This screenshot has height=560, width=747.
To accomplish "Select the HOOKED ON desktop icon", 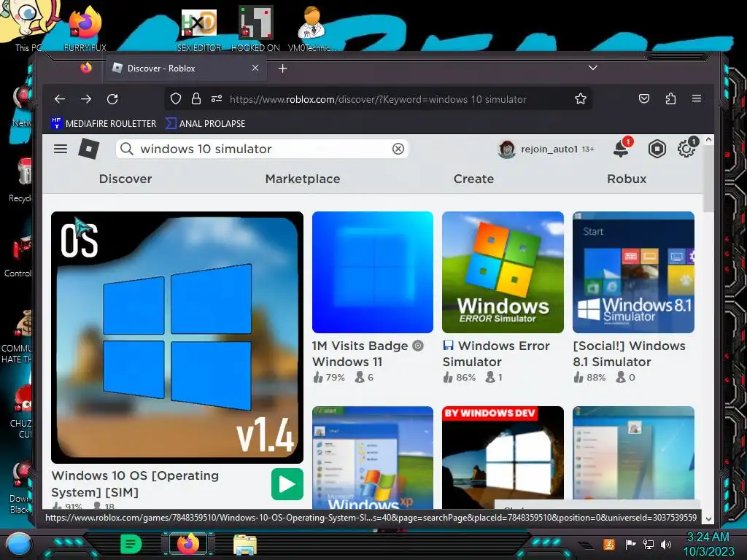I will click(255, 28).
